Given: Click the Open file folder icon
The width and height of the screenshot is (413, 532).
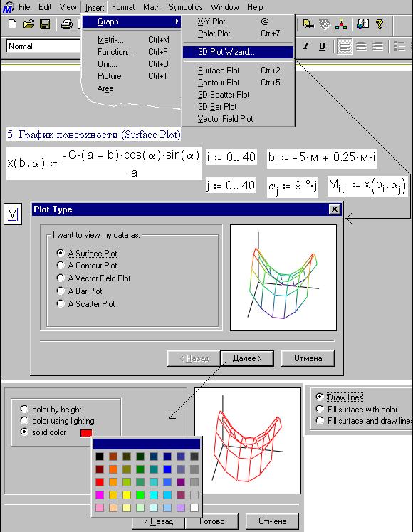Looking at the screenshot, I should coord(29,24).
